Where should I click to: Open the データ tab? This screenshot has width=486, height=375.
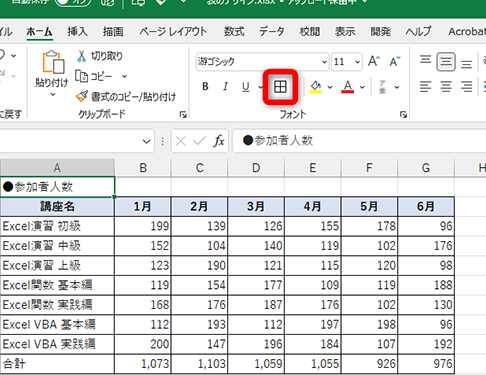[x=272, y=32]
